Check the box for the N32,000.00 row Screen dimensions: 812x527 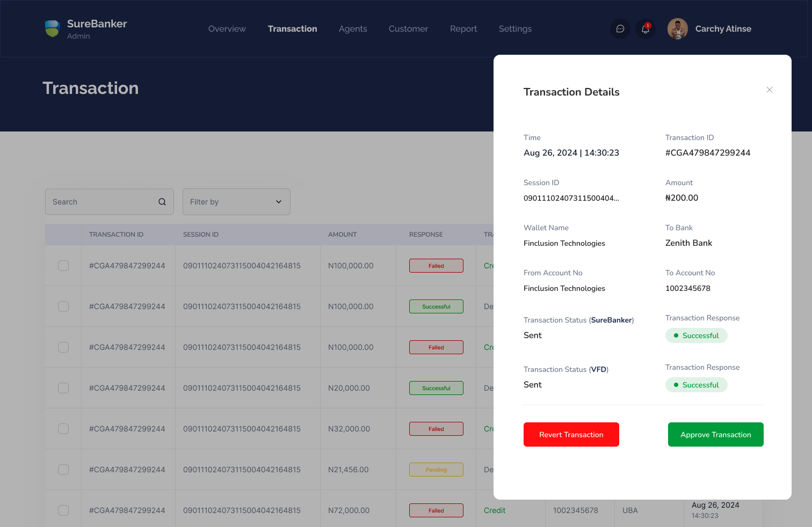pos(63,429)
